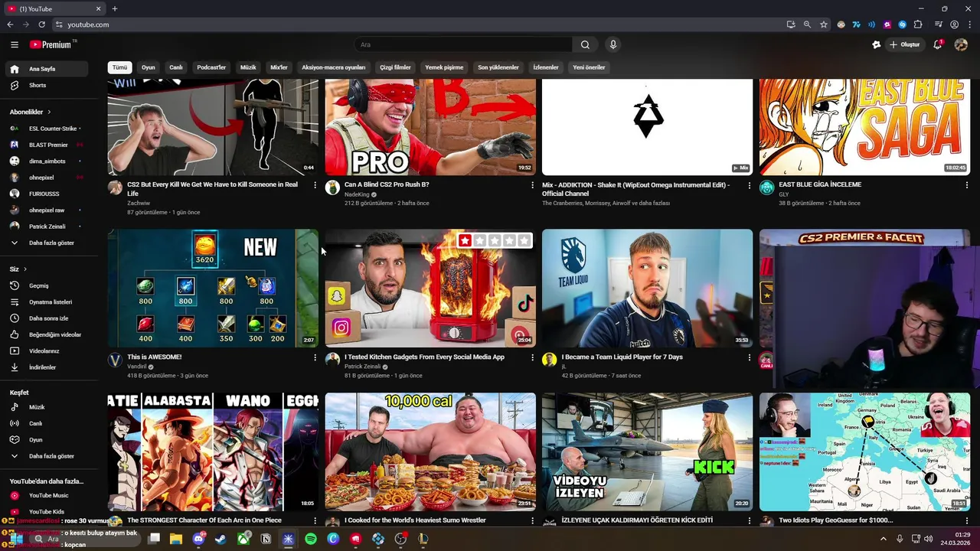
Task: Select the Çizgi filmler filter chip
Action: 395,67
